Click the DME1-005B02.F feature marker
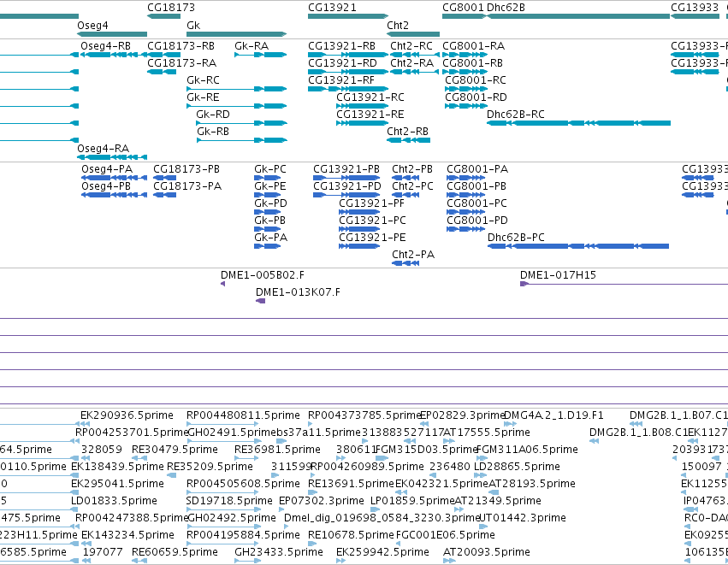The height and width of the screenshot is (565, 728). point(223,284)
